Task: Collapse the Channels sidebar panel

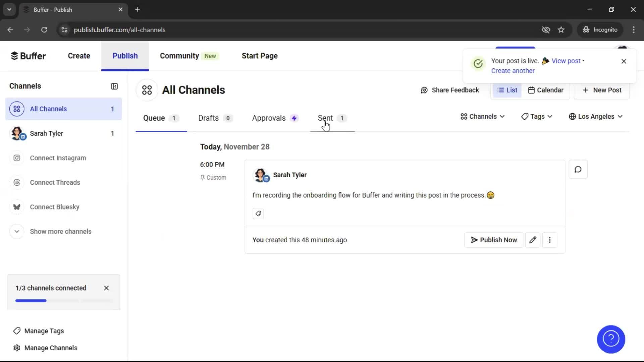Action: (x=114, y=86)
